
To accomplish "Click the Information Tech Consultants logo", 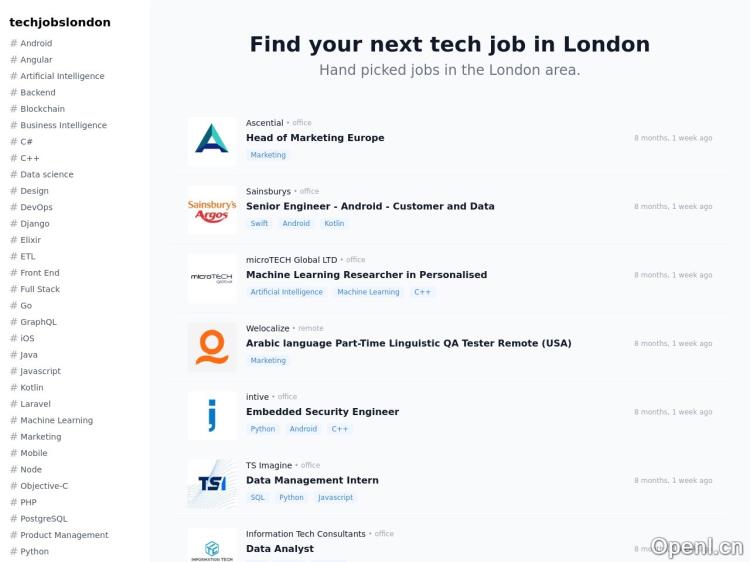I will pos(212,548).
